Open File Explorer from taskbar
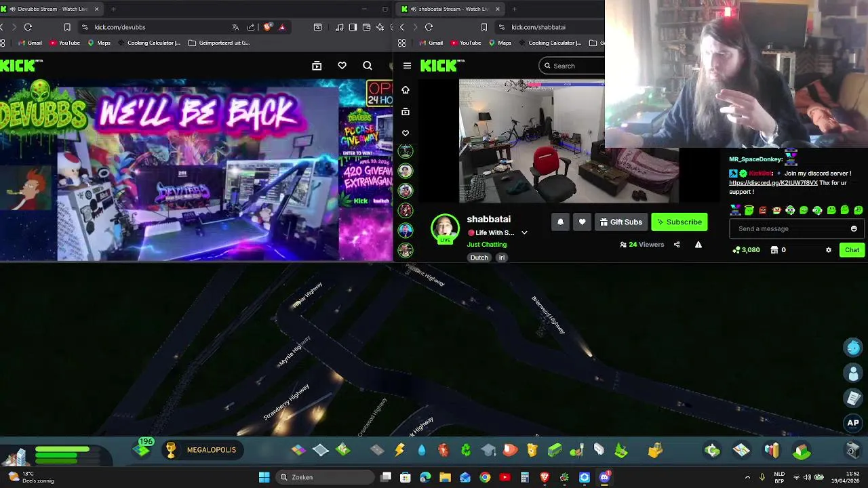 pyautogui.click(x=445, y=477)
